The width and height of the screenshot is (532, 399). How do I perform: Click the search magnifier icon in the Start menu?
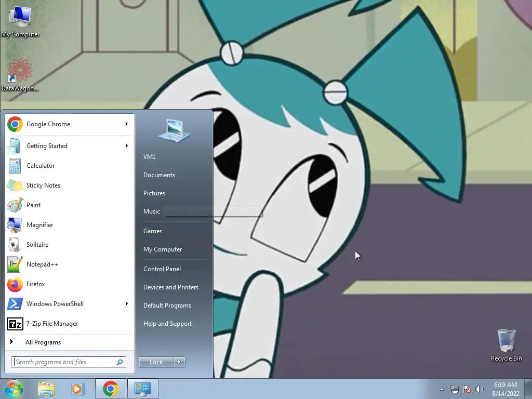tap(119, 362)
